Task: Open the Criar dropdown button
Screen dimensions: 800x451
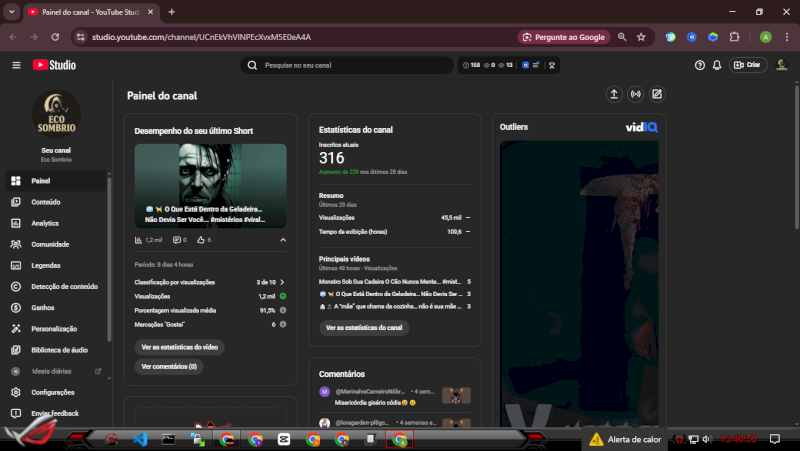Action: pyautogui.click(x=749, y=65)
